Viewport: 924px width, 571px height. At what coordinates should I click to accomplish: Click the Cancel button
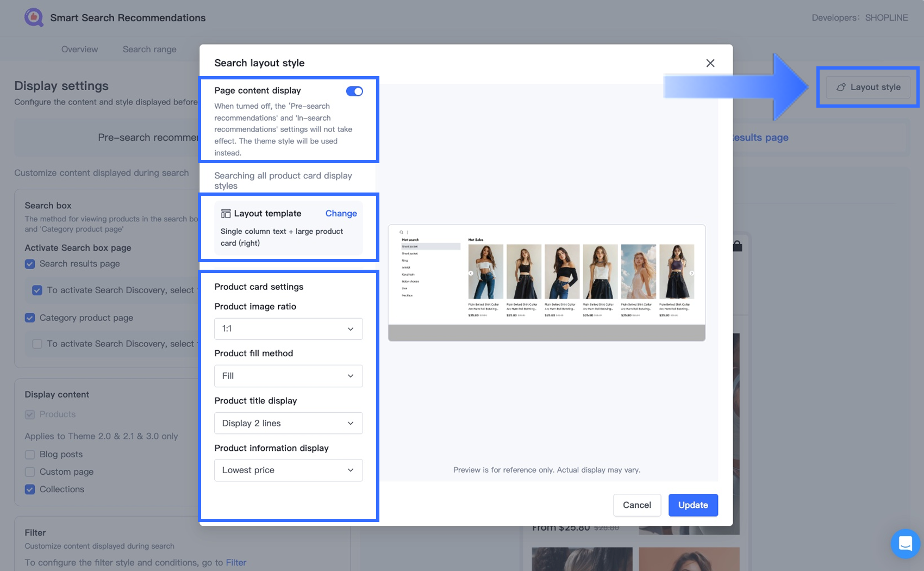click(637, 505)
